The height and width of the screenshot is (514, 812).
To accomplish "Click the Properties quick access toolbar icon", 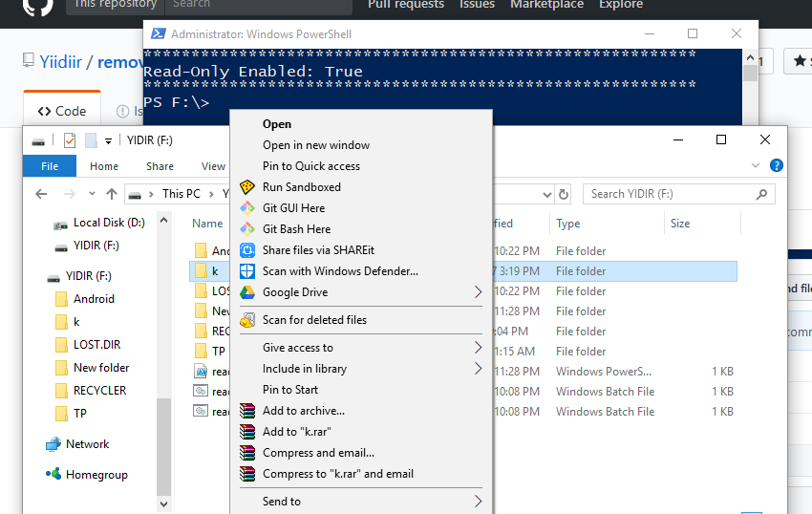I will point(70,140).
